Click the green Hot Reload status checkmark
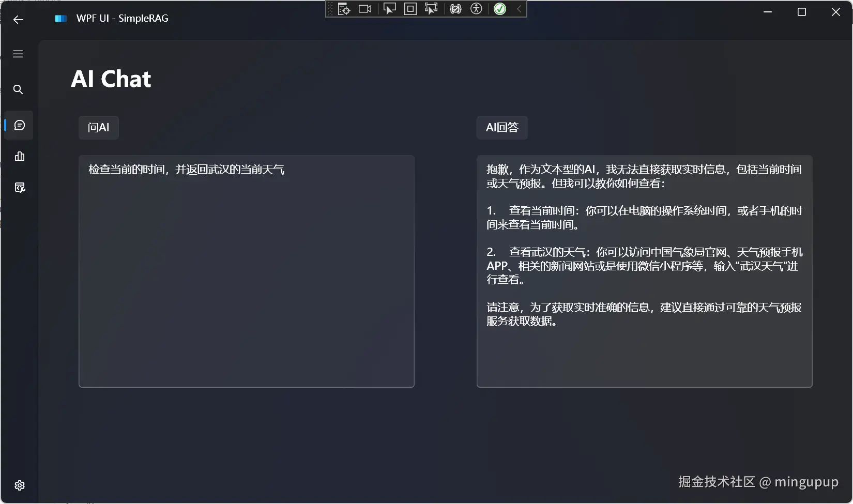The image size is (853, 504). 499,9
